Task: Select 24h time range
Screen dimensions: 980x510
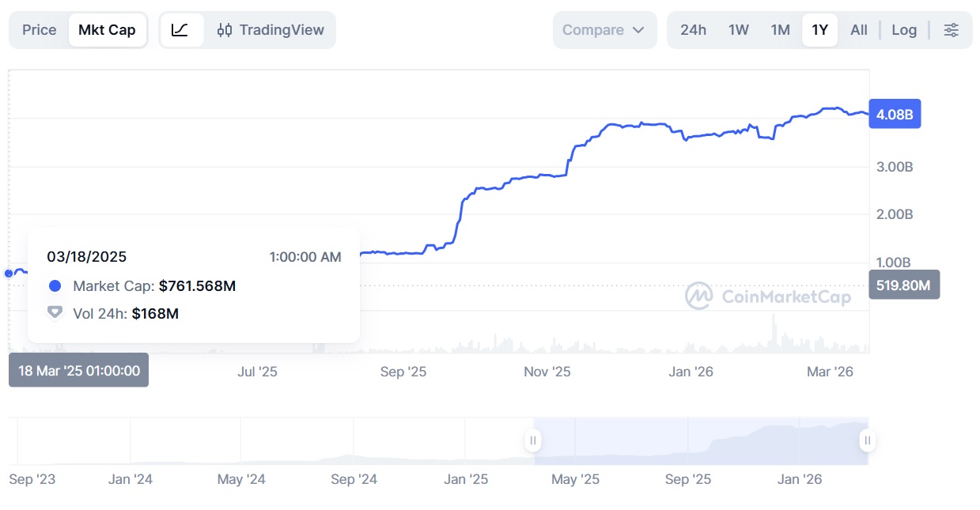Action: (693, 30)
